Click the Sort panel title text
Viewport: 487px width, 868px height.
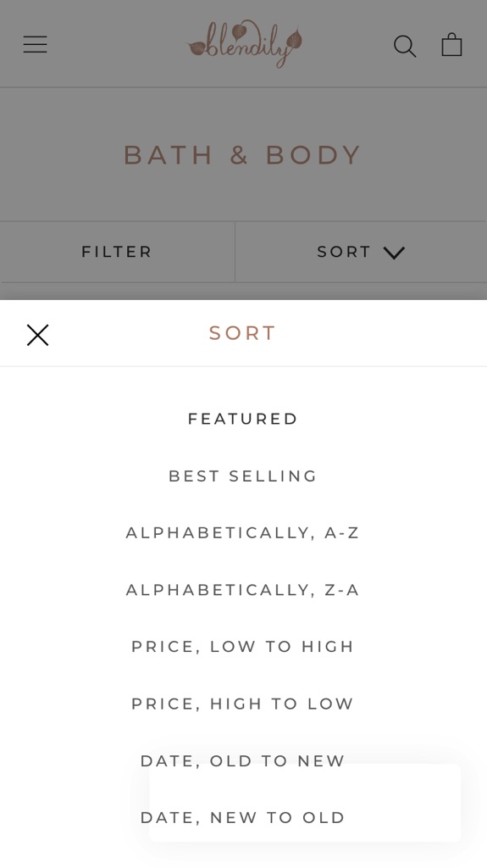[242, 333]
